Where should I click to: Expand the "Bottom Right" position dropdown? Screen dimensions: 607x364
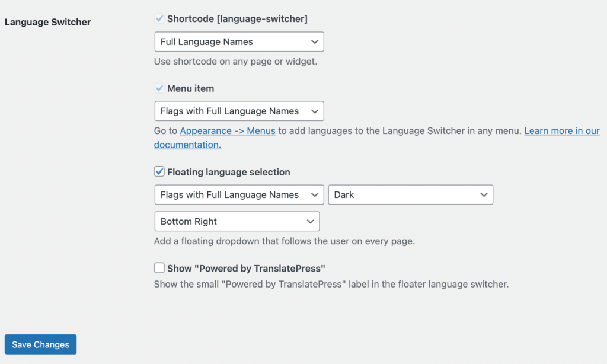[237, 222]
